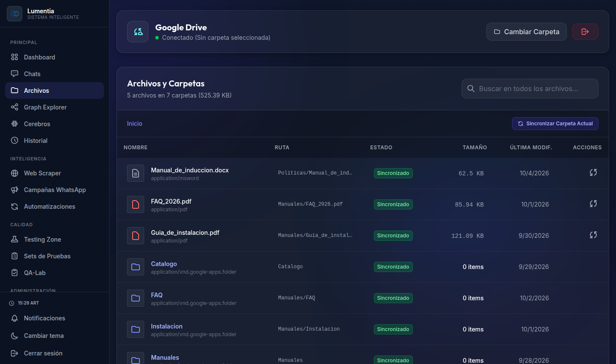616x364 pixels.
Task: Go to Chats in the sidebar
Action: click(54, 74)
